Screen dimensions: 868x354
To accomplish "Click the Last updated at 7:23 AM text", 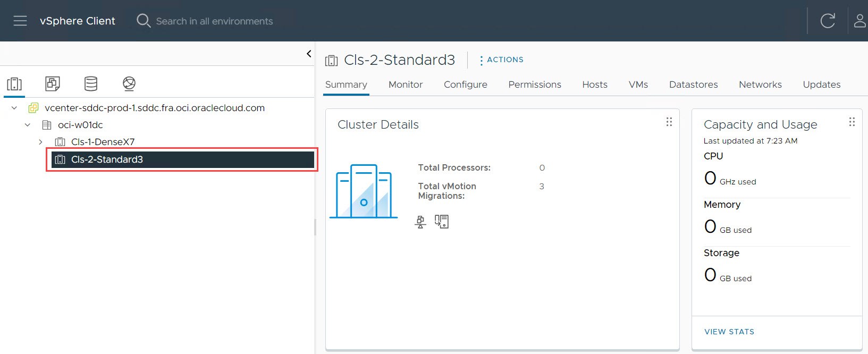I will [x=751, y=141].
